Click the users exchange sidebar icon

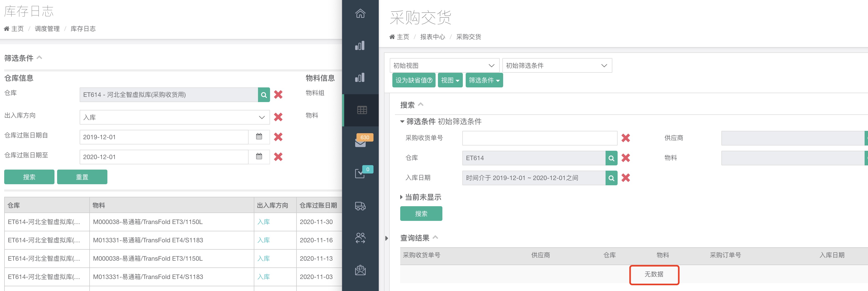(x=360, y=238)
